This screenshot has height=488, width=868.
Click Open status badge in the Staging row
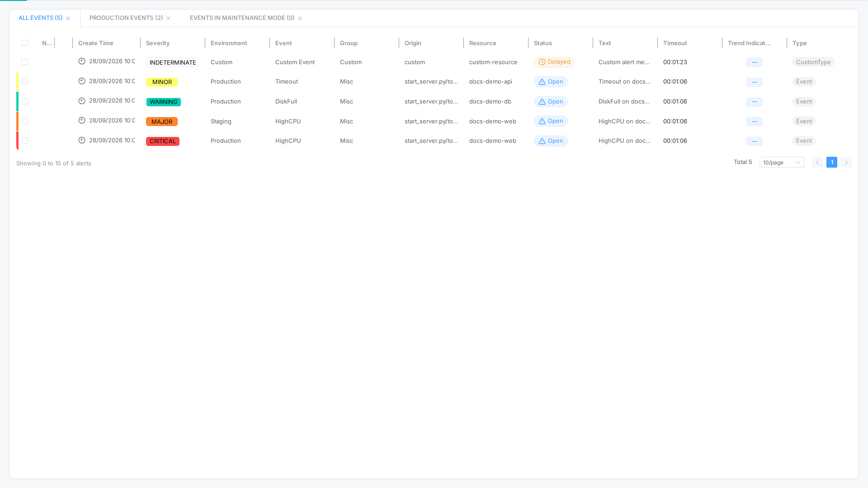pos(551,121)
